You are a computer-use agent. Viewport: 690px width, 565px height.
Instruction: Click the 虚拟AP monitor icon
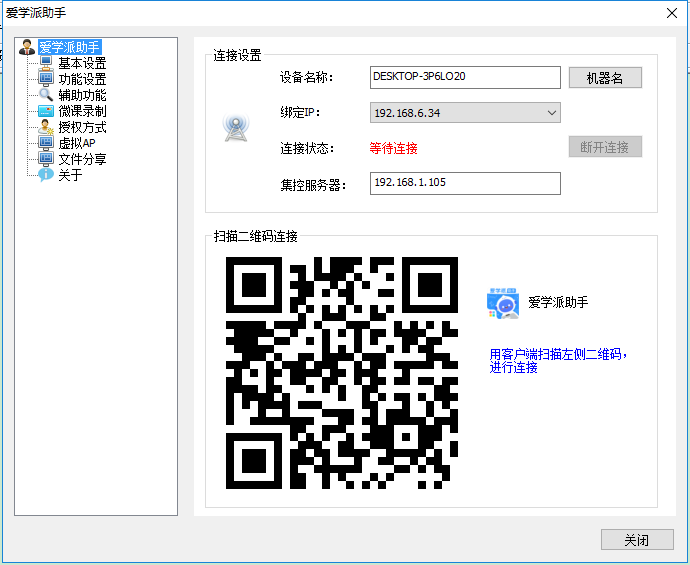pos(46,143)
